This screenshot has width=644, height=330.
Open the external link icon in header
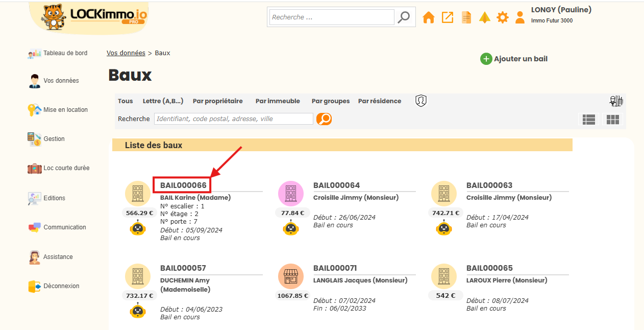point(448,17)
